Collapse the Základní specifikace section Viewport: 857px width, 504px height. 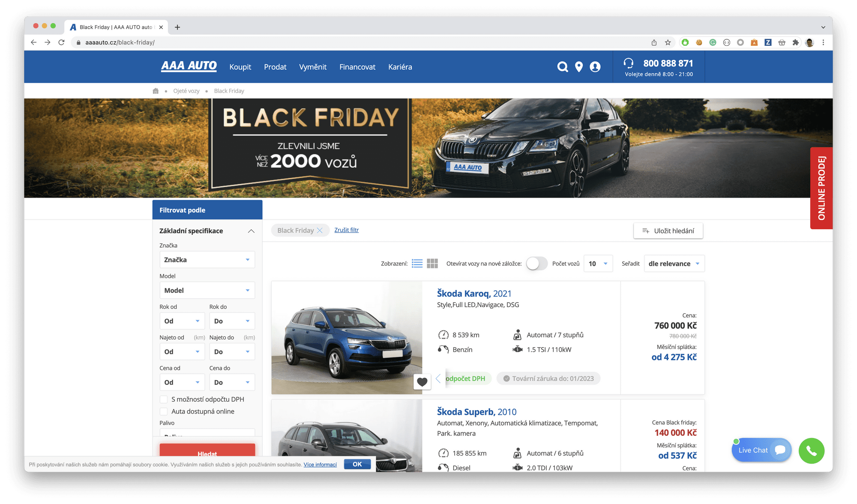coord(252,231)
